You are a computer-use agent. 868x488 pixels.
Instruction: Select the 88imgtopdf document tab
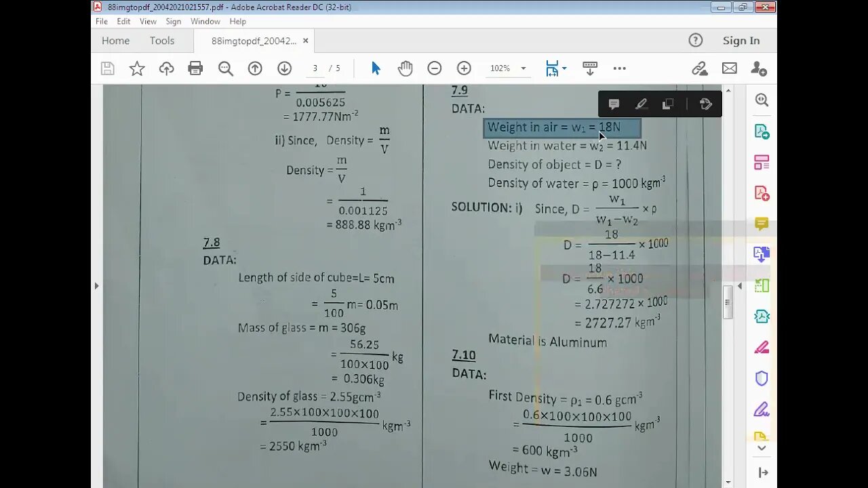click(254, 41)
